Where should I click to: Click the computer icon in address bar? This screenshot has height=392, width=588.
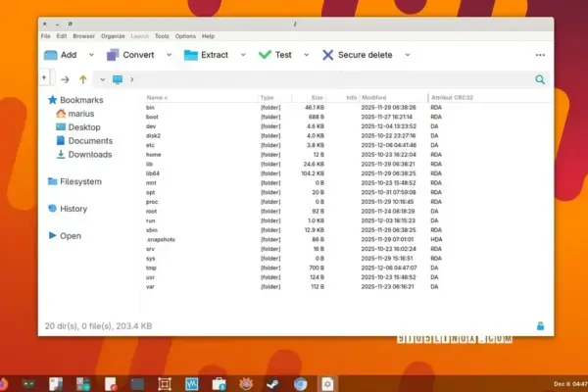point(118,79)
